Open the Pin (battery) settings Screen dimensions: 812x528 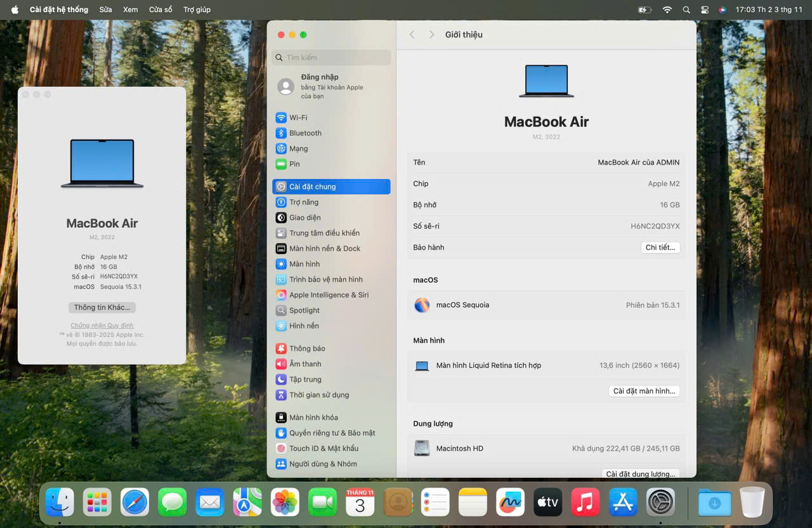click(x=294, y=164)
